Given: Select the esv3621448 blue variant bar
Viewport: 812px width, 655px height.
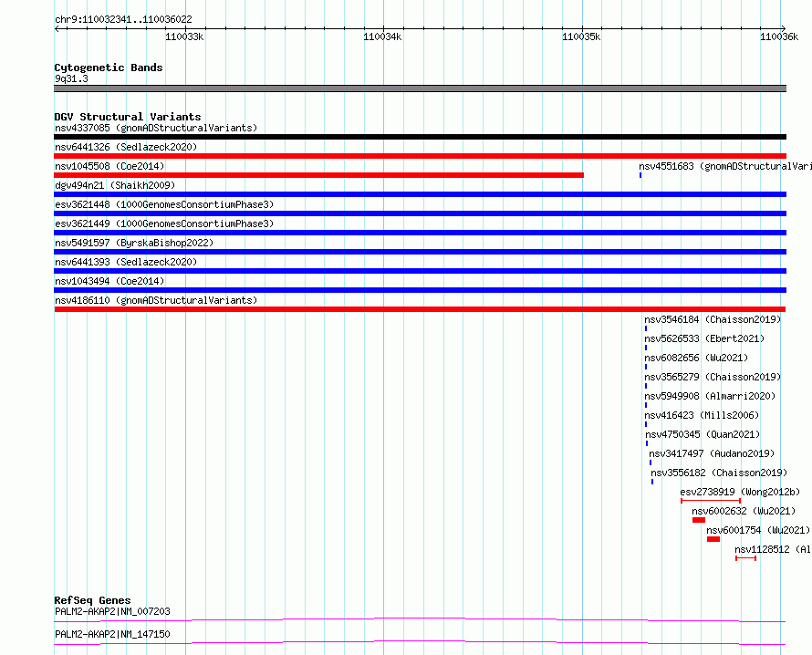Looking at the screenshot, I should [420, 213].
